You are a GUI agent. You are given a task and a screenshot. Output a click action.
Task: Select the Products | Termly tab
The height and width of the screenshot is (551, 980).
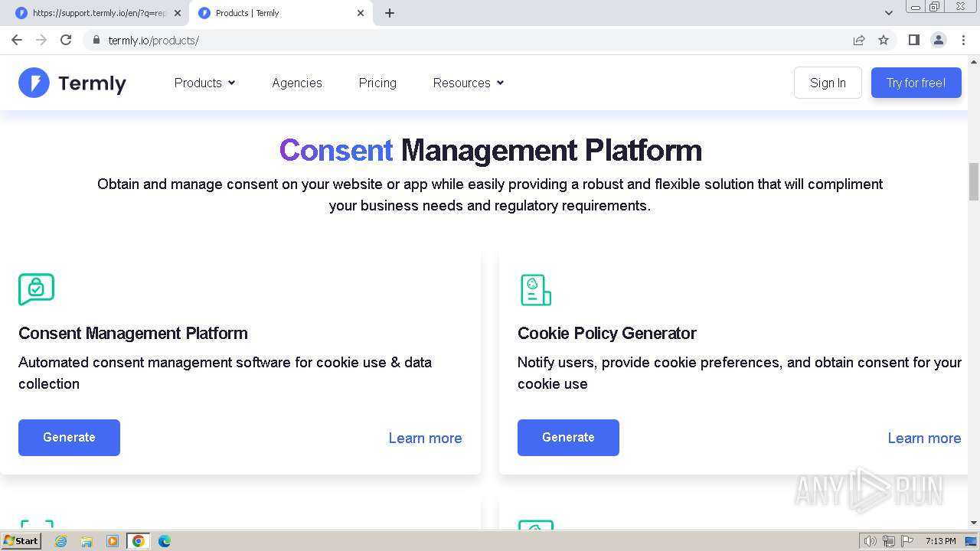pyautogui.click(x=281, y=13)
